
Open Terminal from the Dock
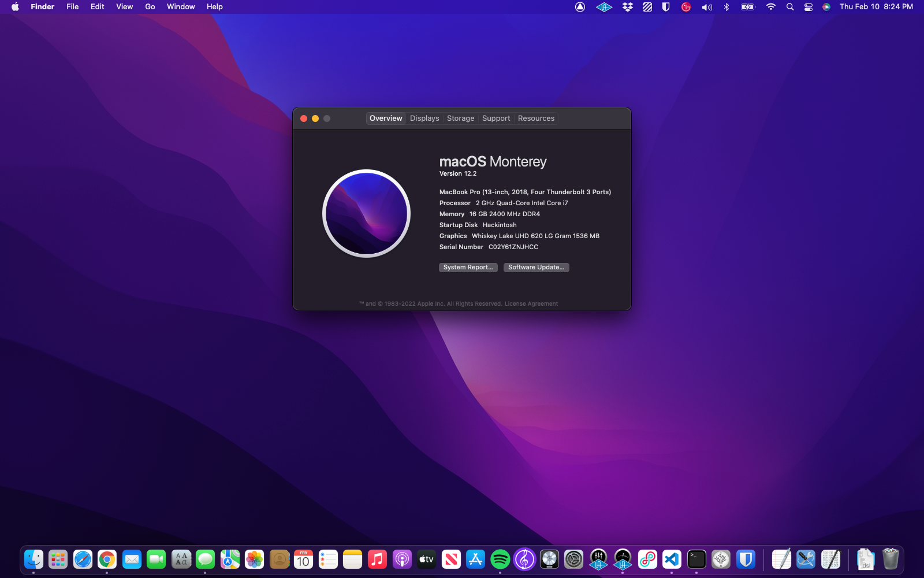click(x=696, y=559)
